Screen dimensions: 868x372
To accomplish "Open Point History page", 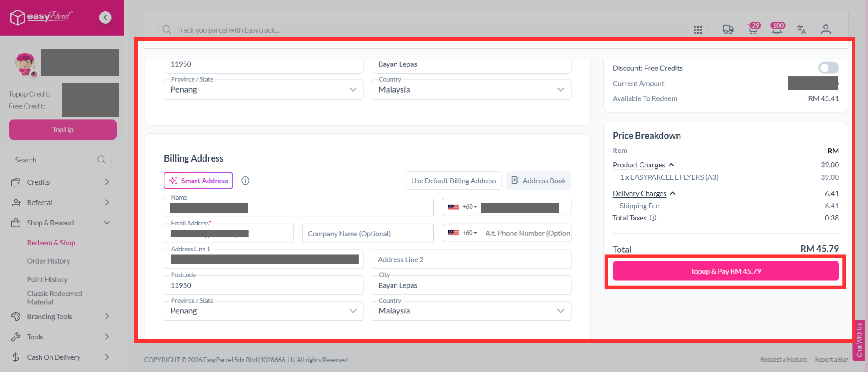I will [x=47, y=279].
